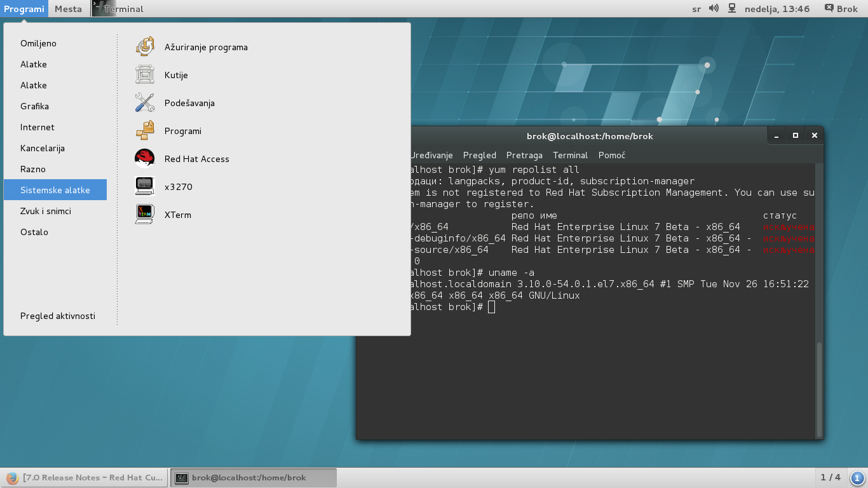Open the Pregled menu in the terminal window

tap(480, 155)
